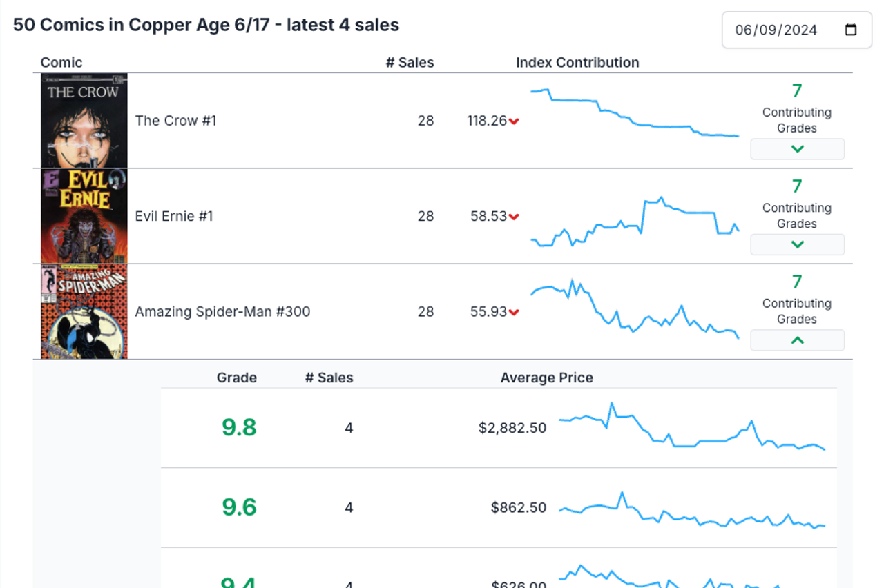The width and height of the screenshot is (884, 588).
Task: Click the 06/09/2024 date input field
Action: 797,30
